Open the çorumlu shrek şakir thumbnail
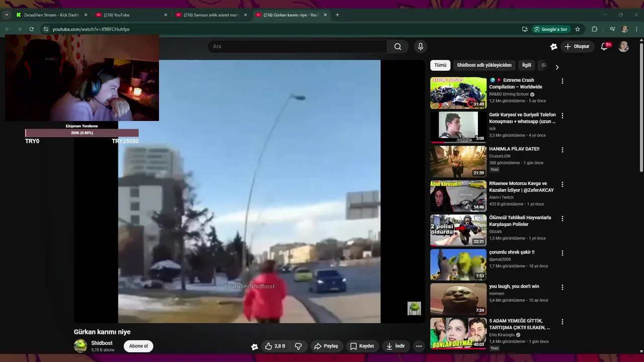Viewport: 644px width, 362px height. tap(458, 264)
